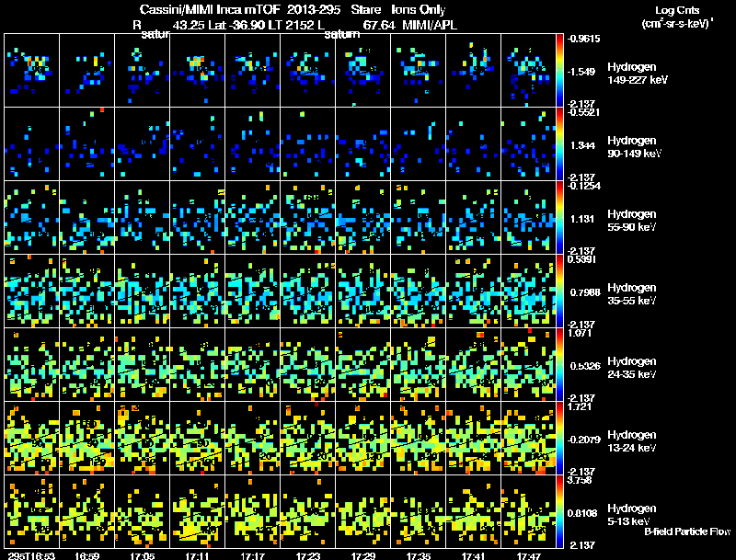Open the 24-35 keV image panel at 17:05
Screen dimensions: 736x560
coord(143,365)
